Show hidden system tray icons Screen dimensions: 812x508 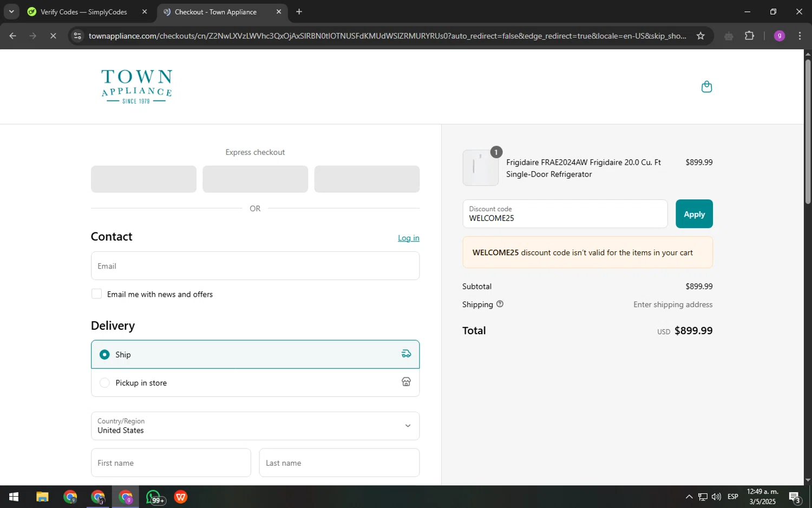click(x=689, y=497)
